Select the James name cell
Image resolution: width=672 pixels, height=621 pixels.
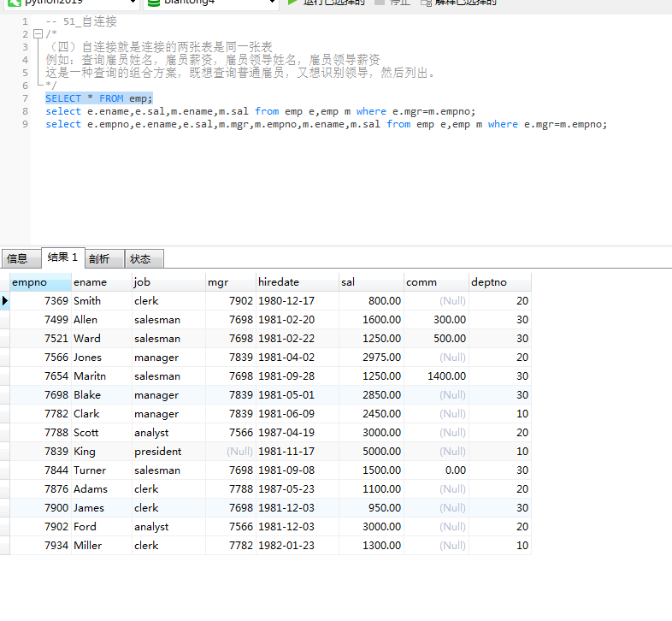coord(102,508)
